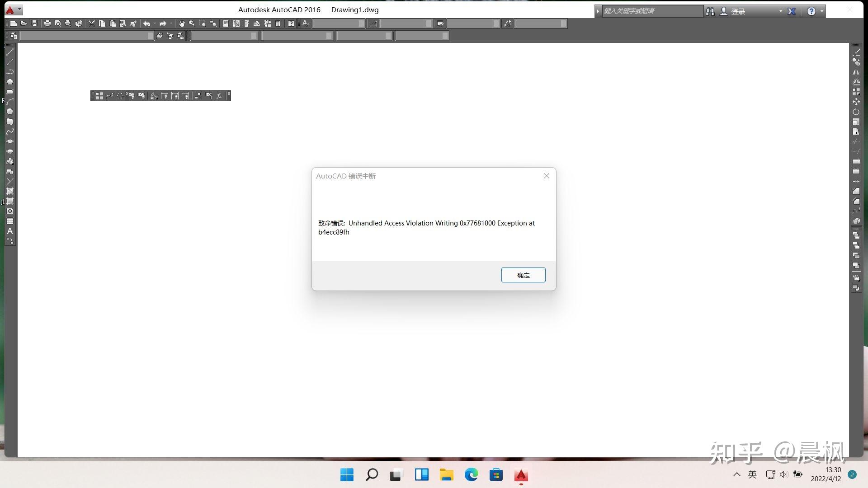Image resolution: width=868 pixels, height=488 pixels.
Task: Select the multiline Text 'A' tool
Action: pos(10,231)
